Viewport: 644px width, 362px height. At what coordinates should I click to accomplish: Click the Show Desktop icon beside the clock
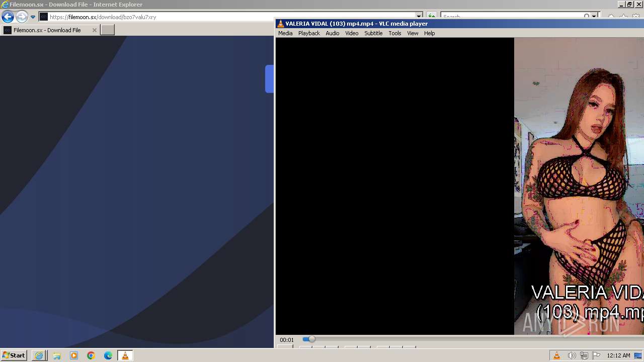(638, 355)
